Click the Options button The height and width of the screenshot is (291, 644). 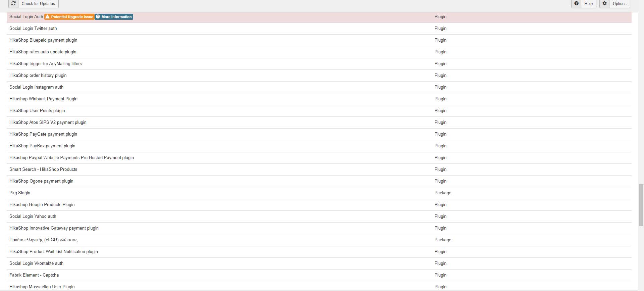(615, 4)
